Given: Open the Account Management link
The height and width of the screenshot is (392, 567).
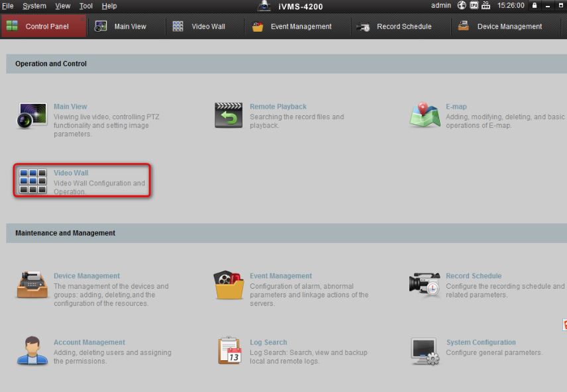Looking at the screenshot, I should [x=89, y=342].
